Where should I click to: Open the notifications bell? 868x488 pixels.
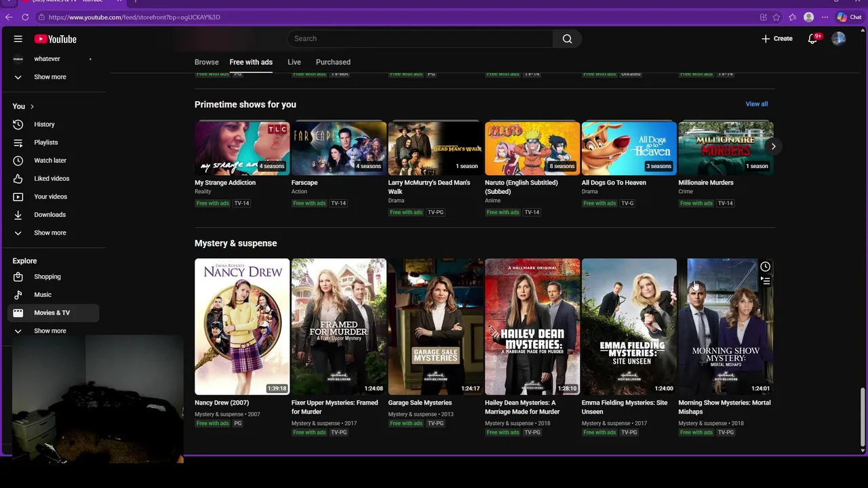pyautogui.click(x=812, y=39)
